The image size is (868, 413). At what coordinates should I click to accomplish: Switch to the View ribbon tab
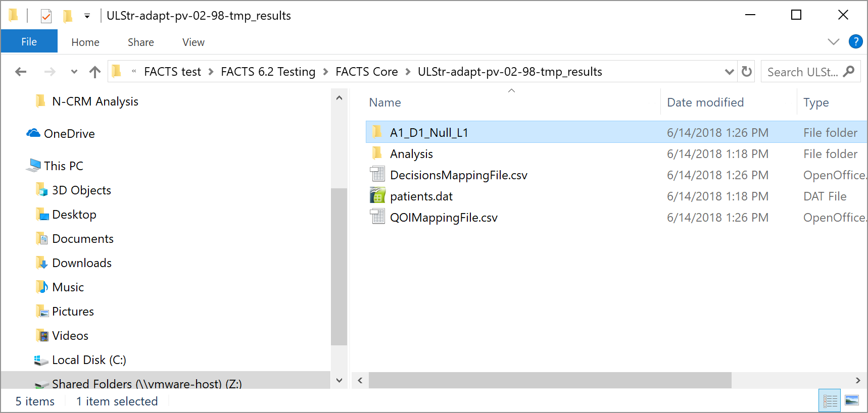click(193, 42)
